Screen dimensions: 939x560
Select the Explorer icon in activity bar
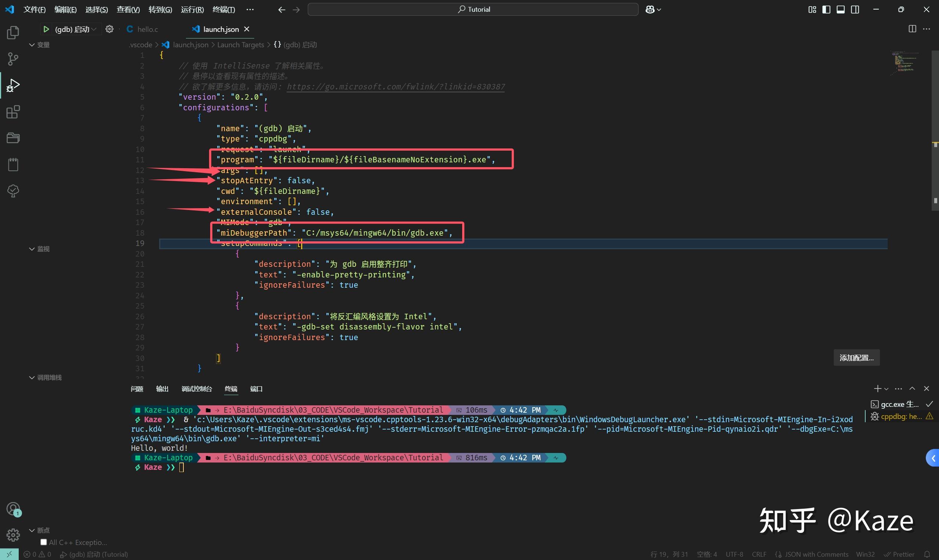pos(13,33)
